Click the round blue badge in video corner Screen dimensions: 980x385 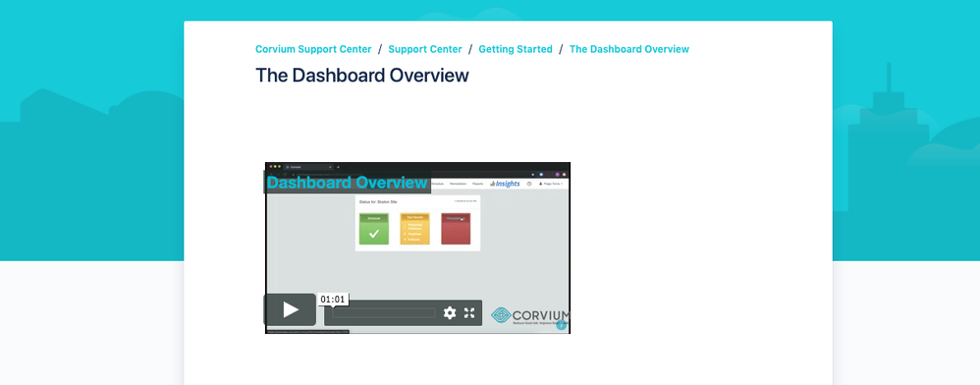(x=562, y=325)
